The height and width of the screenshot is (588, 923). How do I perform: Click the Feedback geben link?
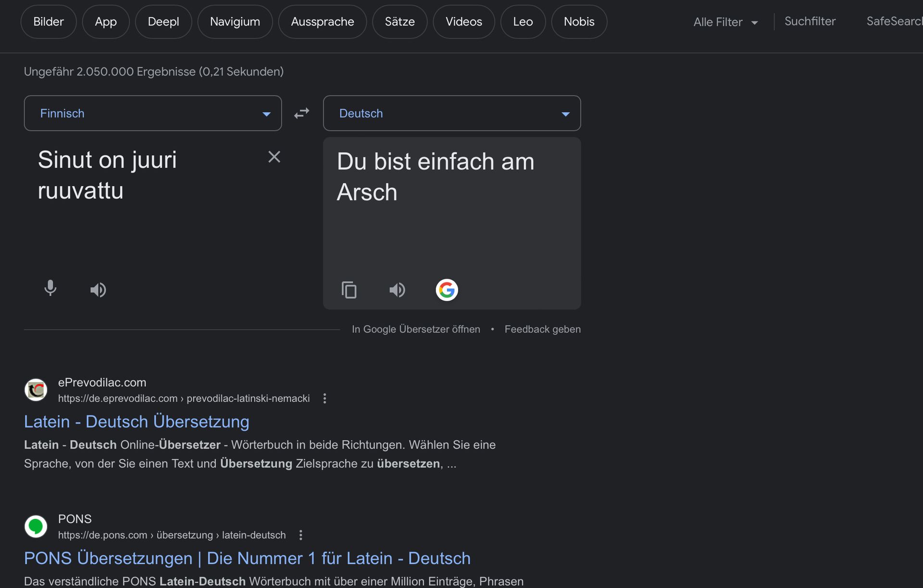(x=542, y=329)
